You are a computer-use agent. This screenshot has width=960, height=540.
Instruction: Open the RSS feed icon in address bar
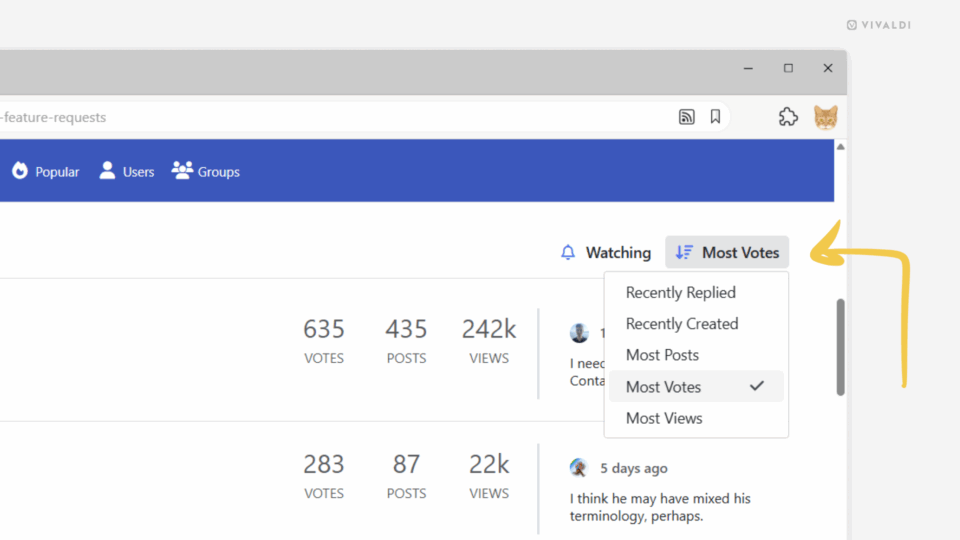(x=686, y=116)
